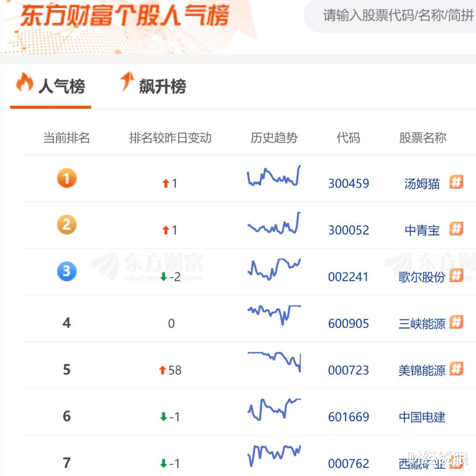Click rank number 6

67,416
